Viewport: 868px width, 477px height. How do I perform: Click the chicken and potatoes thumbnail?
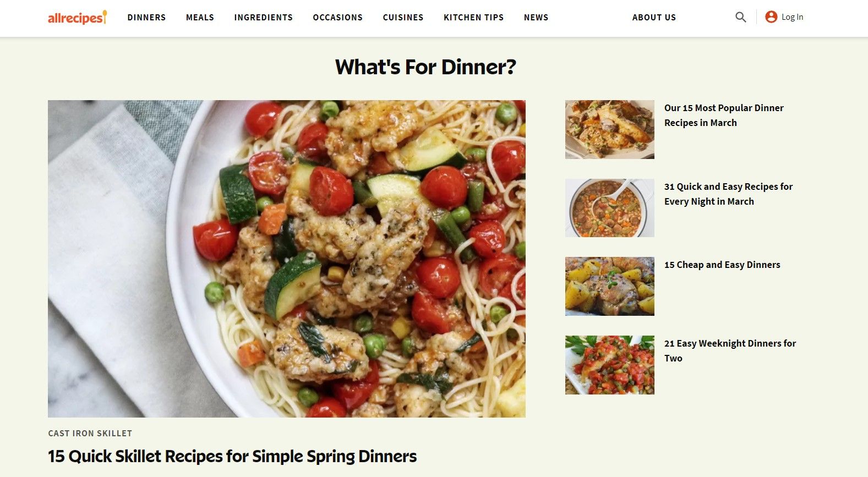tap(610, 286)
